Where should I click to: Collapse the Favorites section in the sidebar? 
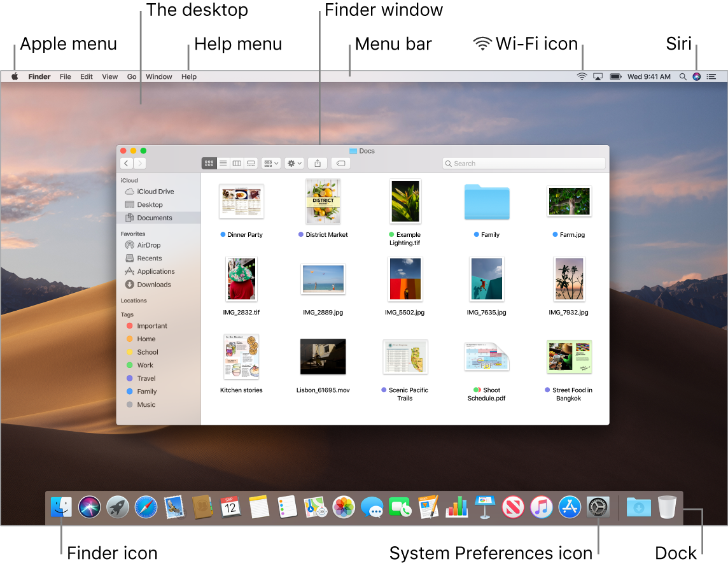[133, 234]
